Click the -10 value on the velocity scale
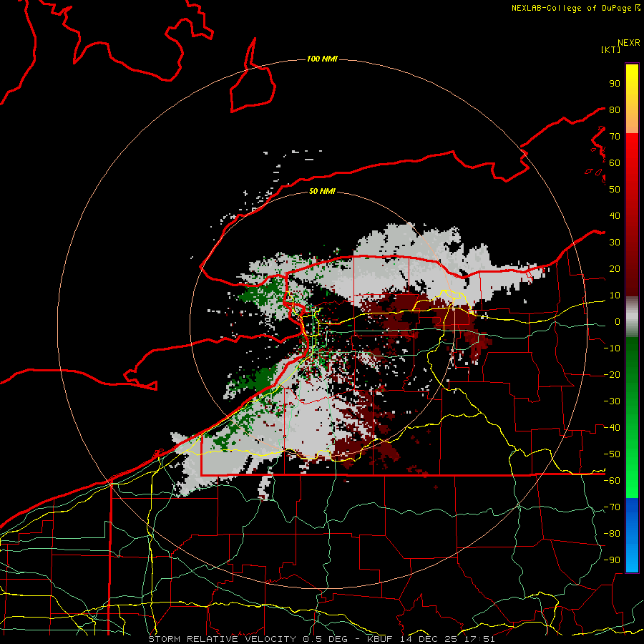The height and width of the screenshot is (644, 644). coord(612,348)
